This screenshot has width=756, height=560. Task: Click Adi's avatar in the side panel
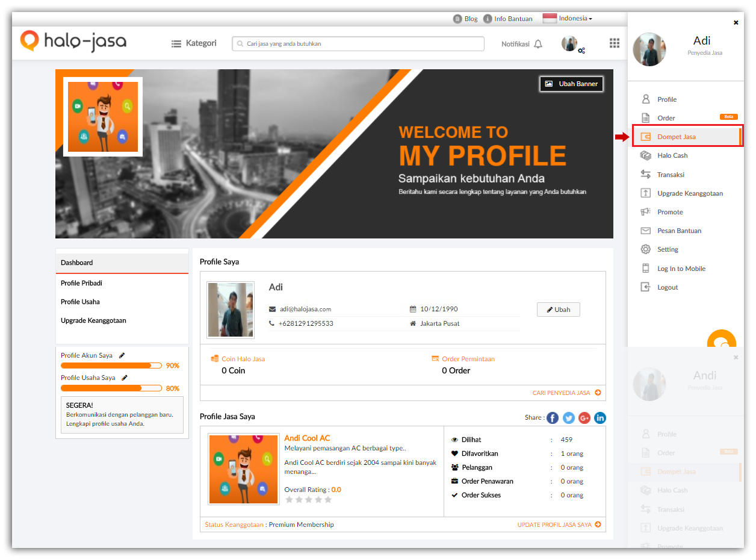pyautogui.click(x=649, y=49)
